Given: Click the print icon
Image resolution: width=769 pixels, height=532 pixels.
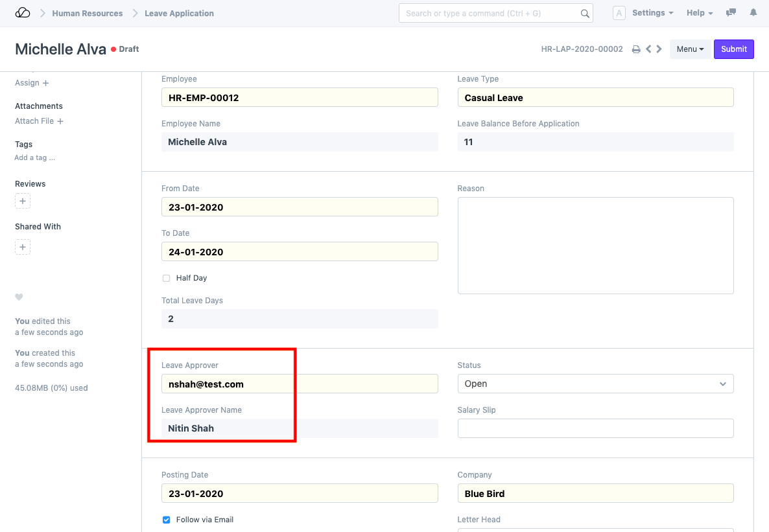Looking at the screenshot, I should pyautogui.click(x=636, y=49).
